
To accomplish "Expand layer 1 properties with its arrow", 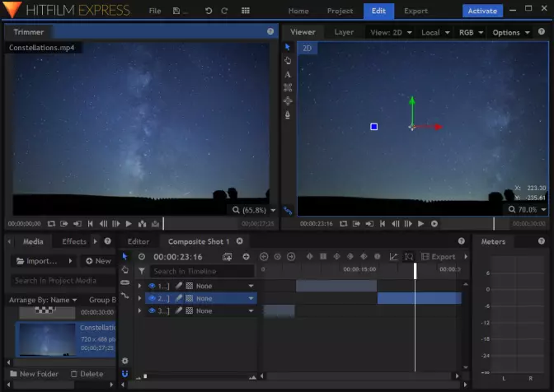I will tap(140, 286).
